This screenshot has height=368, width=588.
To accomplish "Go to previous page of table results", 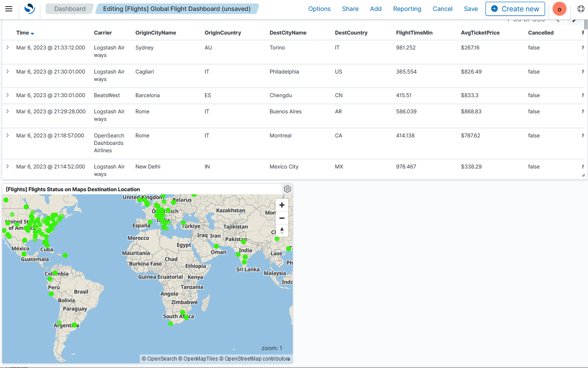I will click(x=557, y=20).
